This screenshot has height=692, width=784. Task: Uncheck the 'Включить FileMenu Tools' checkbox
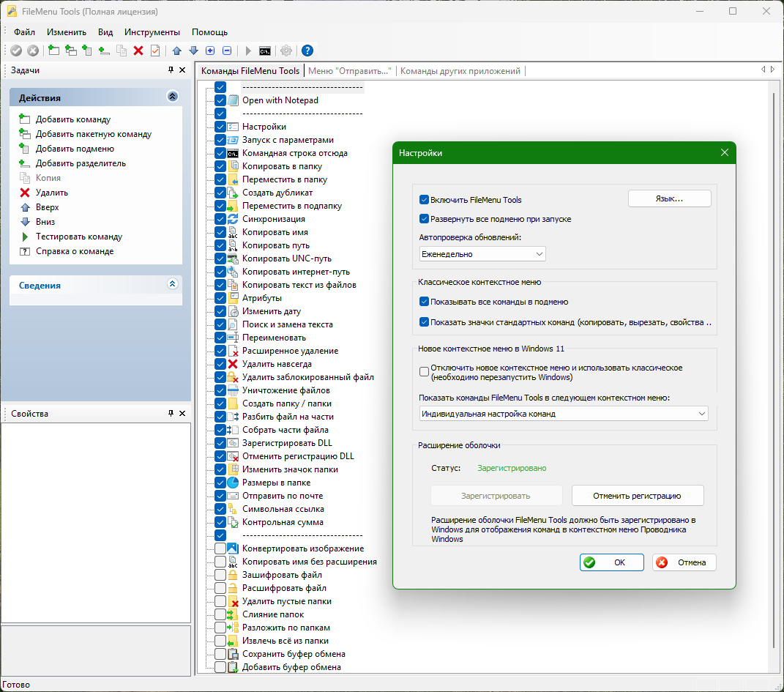click(424, 199)
